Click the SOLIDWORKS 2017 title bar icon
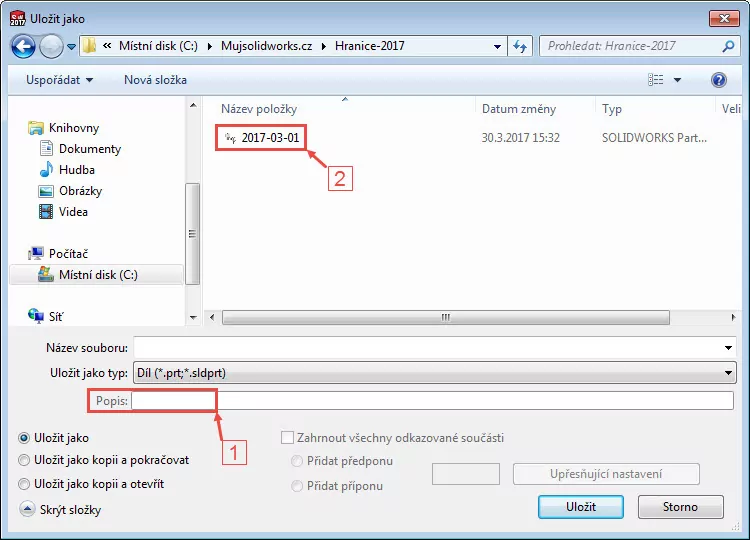The height and width of the screenshot is (540, 750). click(18, 18)
